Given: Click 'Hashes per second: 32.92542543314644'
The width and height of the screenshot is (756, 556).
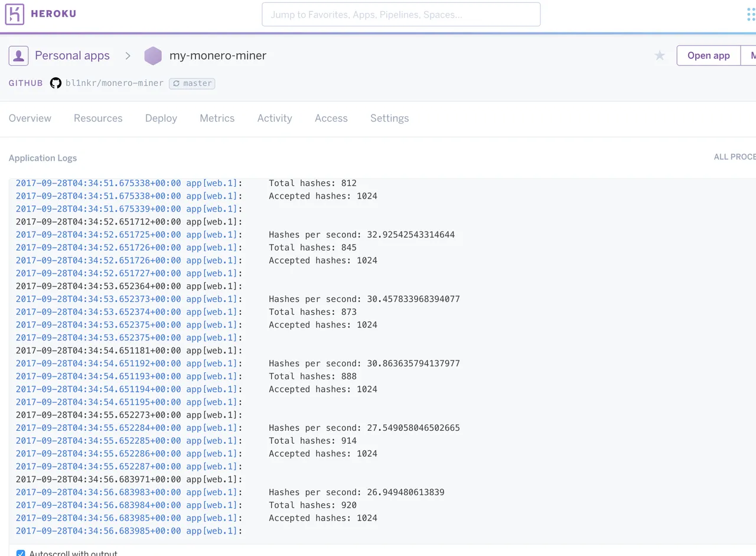Looking at the screenshot, I should 361,235.
